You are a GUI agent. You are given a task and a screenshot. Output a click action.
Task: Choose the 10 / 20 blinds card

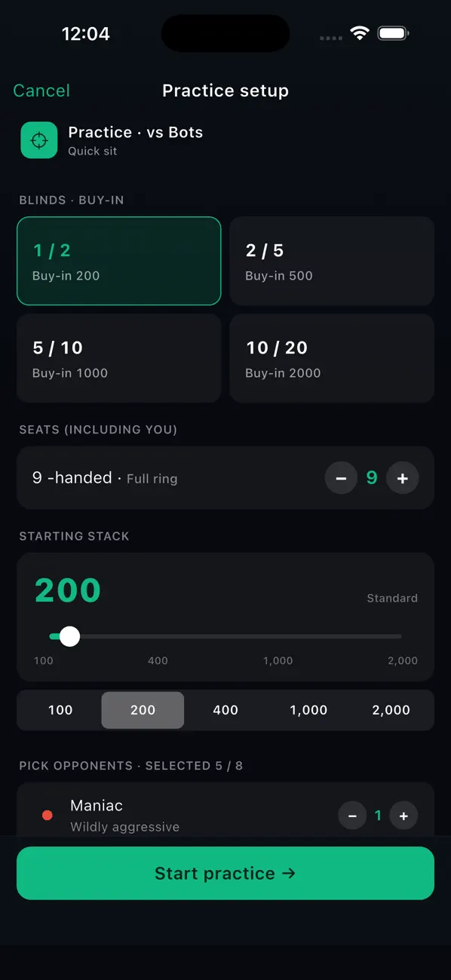332,358
